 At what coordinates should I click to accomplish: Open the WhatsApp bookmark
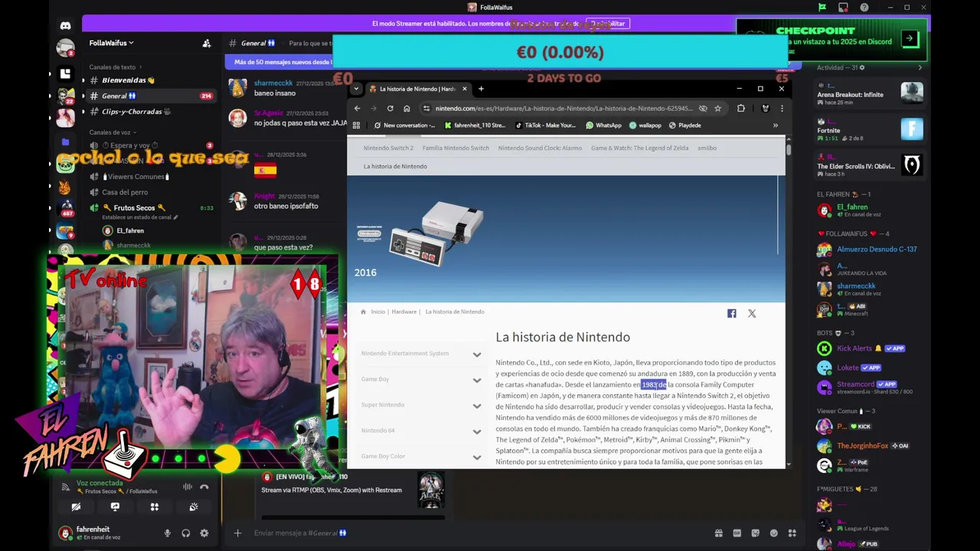[603, 126]
